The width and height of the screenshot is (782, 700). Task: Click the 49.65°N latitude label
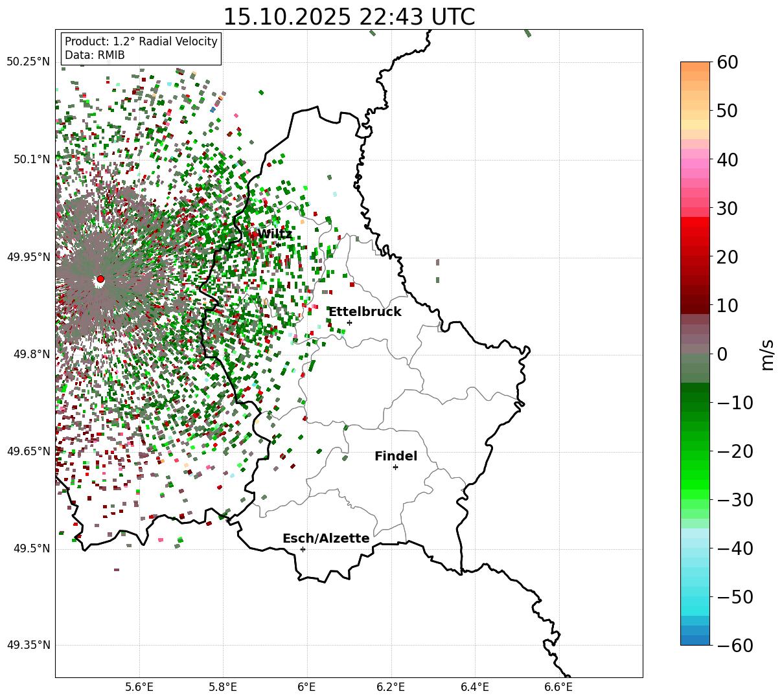pyautogui.click(x=29, y=451)
